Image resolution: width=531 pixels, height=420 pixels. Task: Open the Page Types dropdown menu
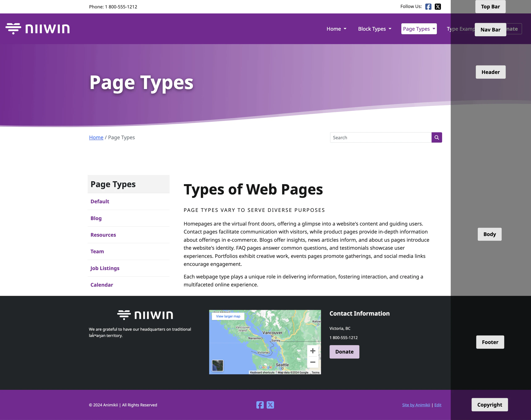pos(419,29)
